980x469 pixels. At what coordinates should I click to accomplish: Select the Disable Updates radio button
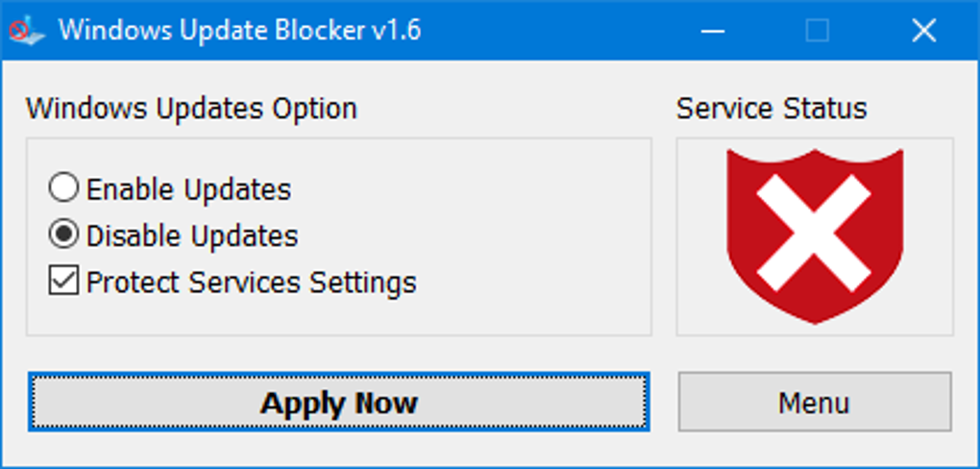(x=63, y=235)
